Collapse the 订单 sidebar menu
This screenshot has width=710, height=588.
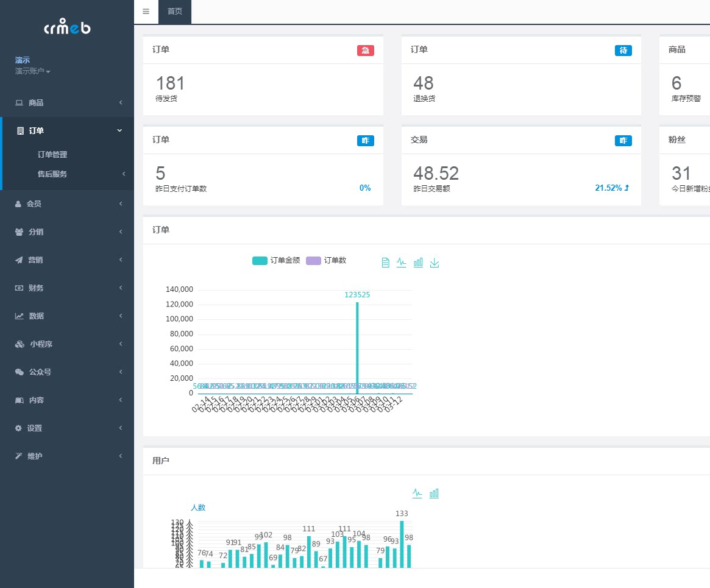(67, 131)
